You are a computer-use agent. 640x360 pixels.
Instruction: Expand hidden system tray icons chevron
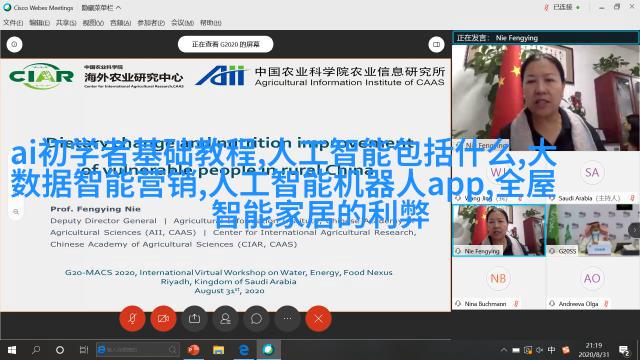coord(504,350)
